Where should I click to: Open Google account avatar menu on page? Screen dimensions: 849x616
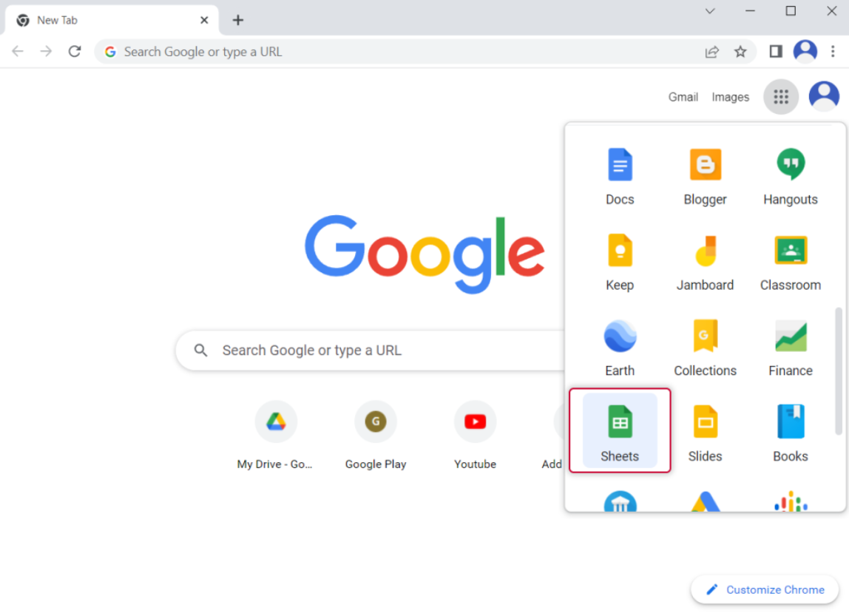(824, 97)
